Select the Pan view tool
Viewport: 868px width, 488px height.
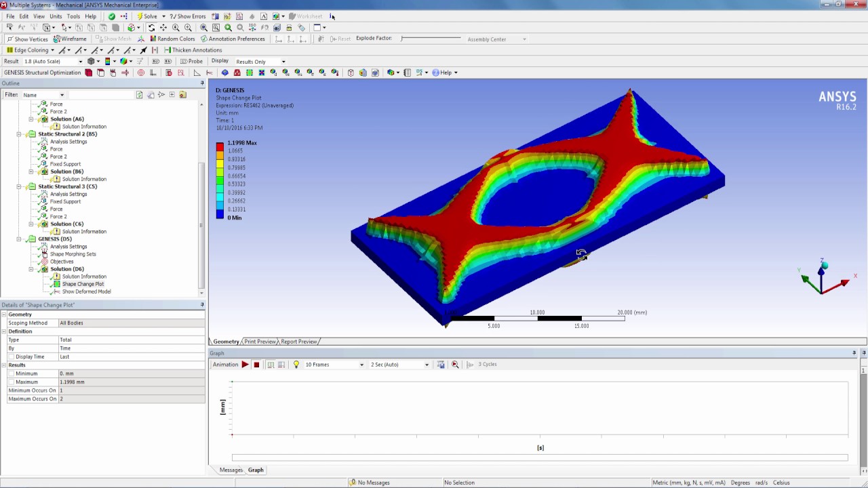point(163,28)
